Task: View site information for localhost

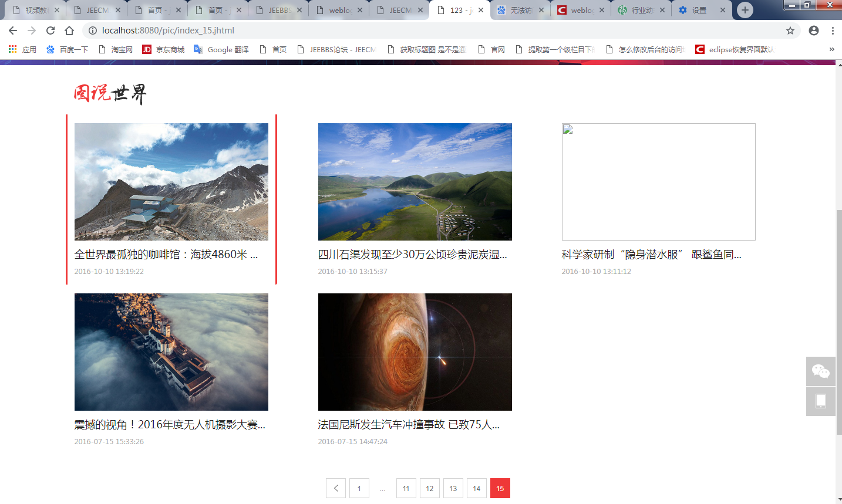Action: tap(92, 31)
